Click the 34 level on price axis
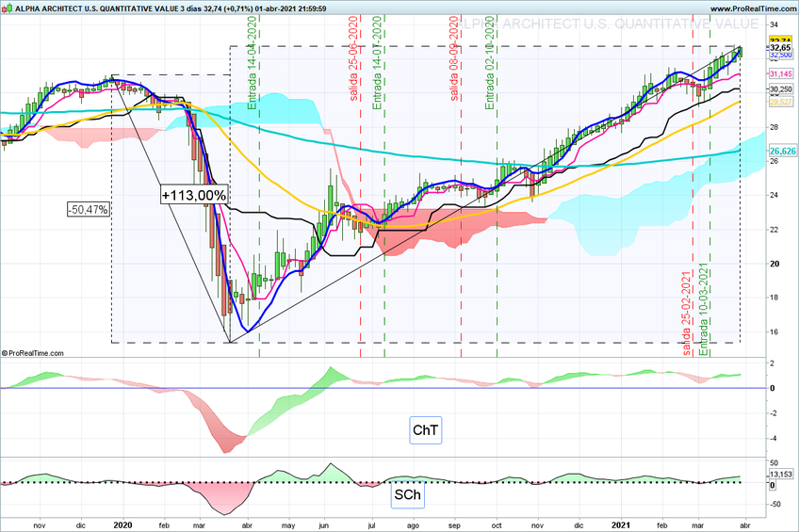The image size is (799, 532). pos(775,24)
